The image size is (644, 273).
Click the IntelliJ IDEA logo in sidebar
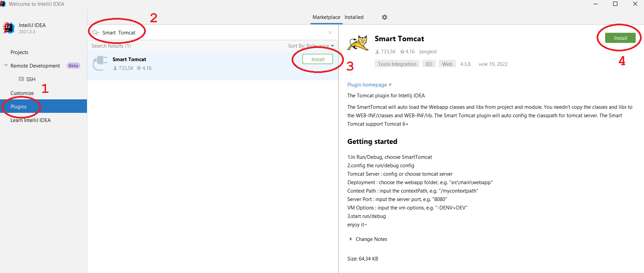(x=8, y=28)
